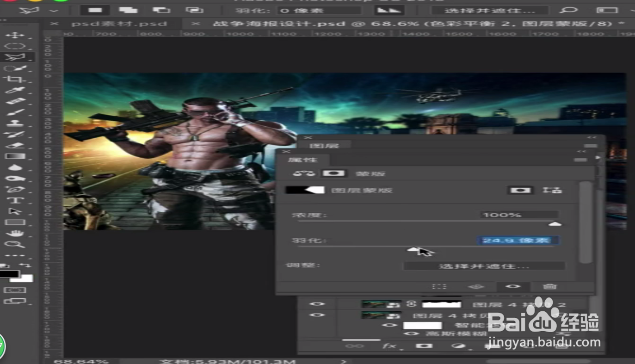This screenshot has height=364, width=635.
Task: Switch to the psd素材.psd document tab
Action: click(x=119, y=24)
